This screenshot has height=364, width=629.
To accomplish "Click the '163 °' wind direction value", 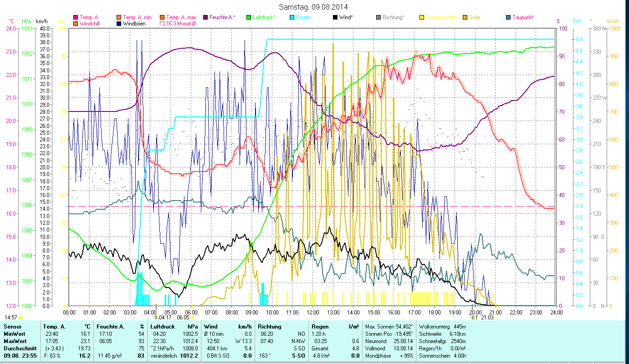I will coord(265,356).
